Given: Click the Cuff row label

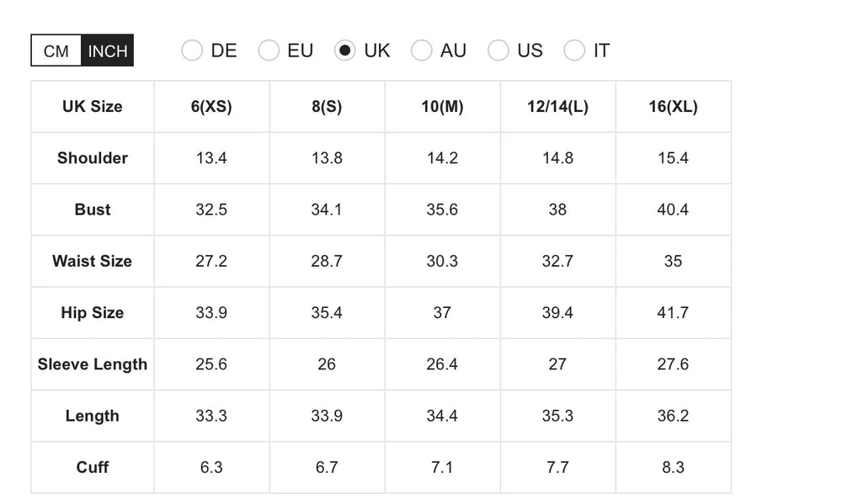Looking at the screenshot, I should point(93,467).
